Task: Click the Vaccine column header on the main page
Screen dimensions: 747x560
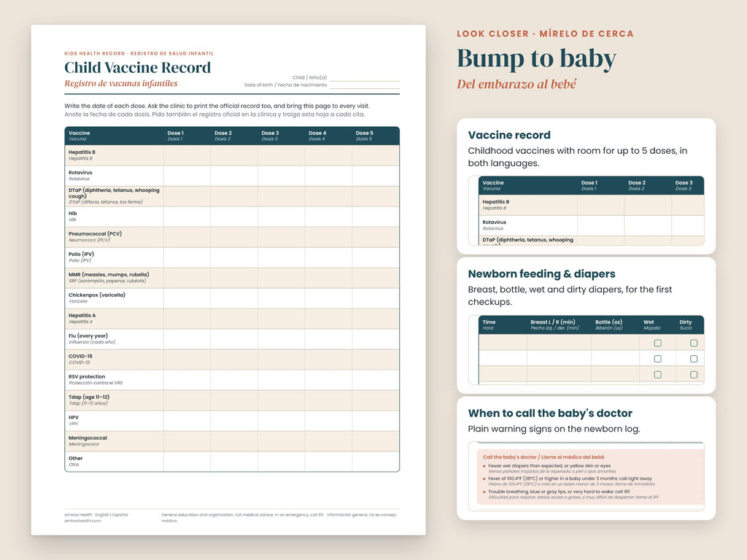Action: [x=79, y=136]
